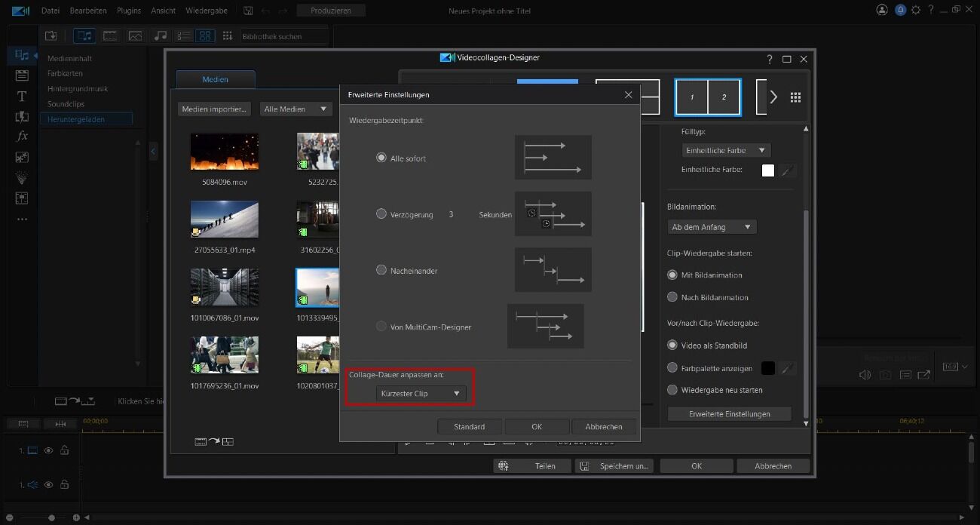Open the fx effects room

(22, 137)
